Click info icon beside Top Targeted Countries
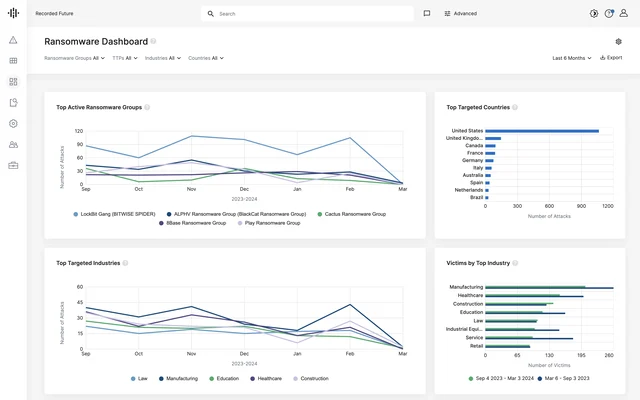 coord(515,107)
